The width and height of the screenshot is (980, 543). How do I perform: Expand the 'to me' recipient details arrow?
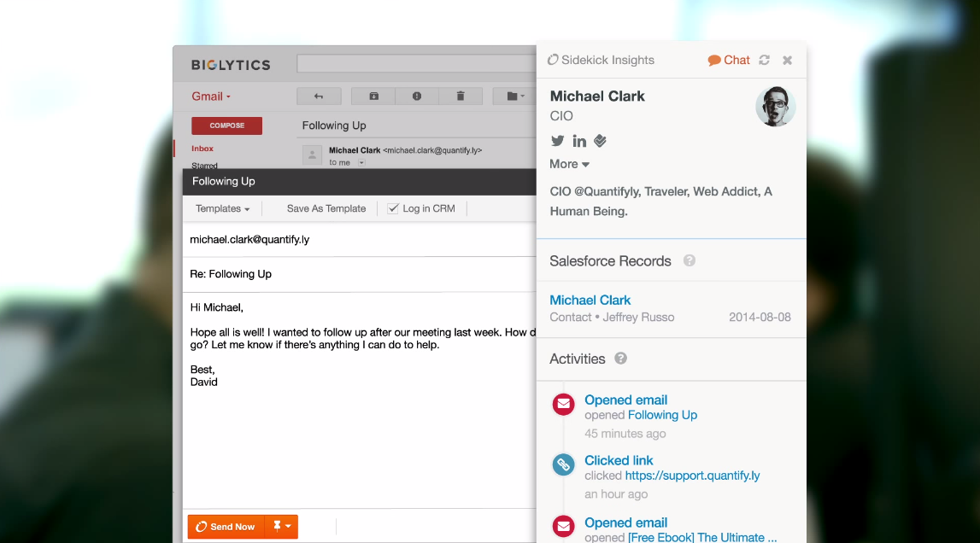(361, 162)
